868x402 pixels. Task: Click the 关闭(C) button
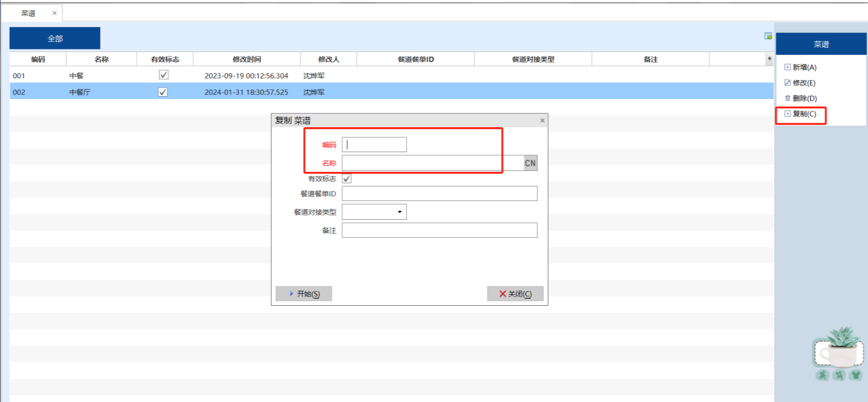[515, 294]
